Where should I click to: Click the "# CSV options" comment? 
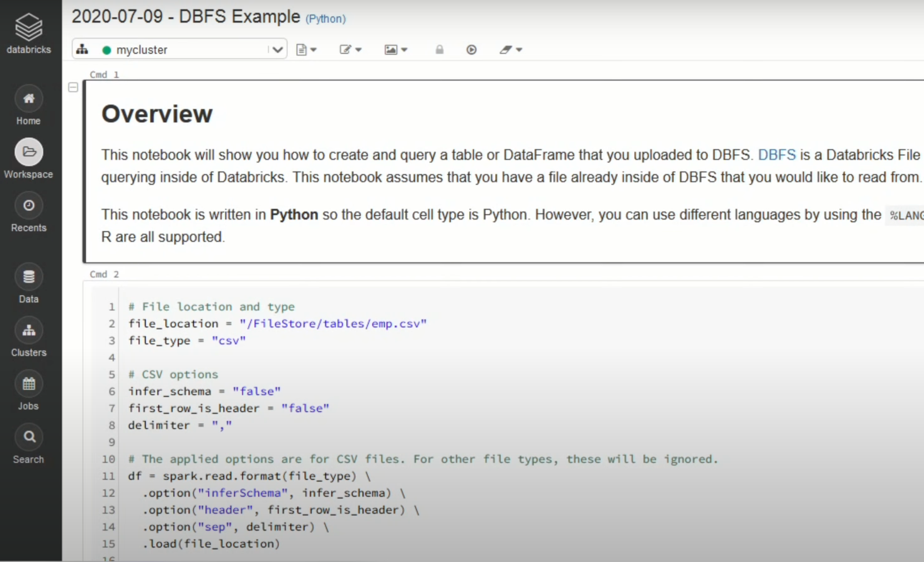[x=173, y=374]
